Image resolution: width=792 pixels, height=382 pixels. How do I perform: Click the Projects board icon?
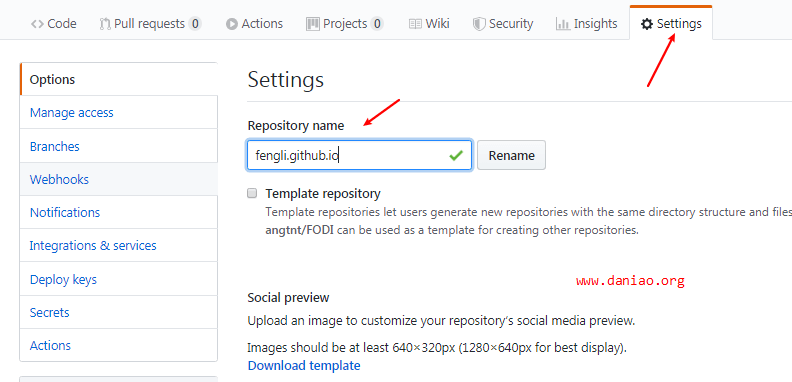tap(313, 24)
